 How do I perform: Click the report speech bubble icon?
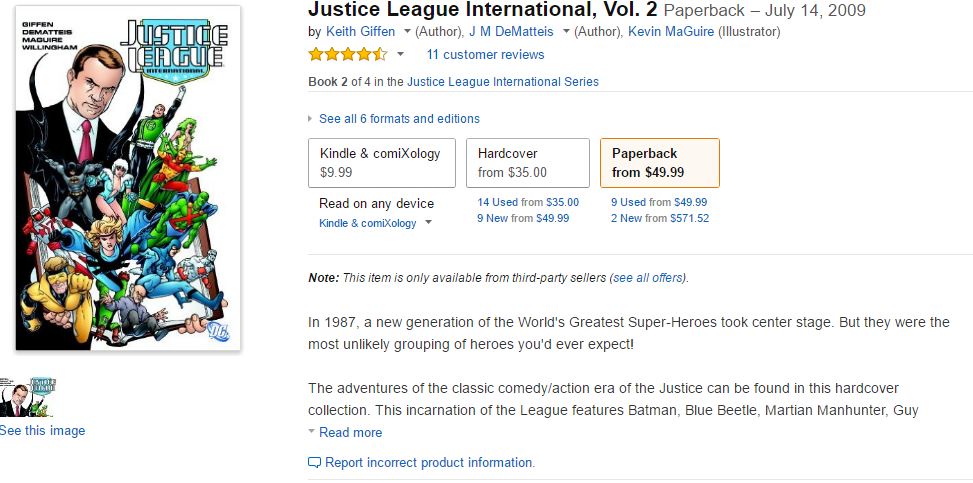point(315,462)
